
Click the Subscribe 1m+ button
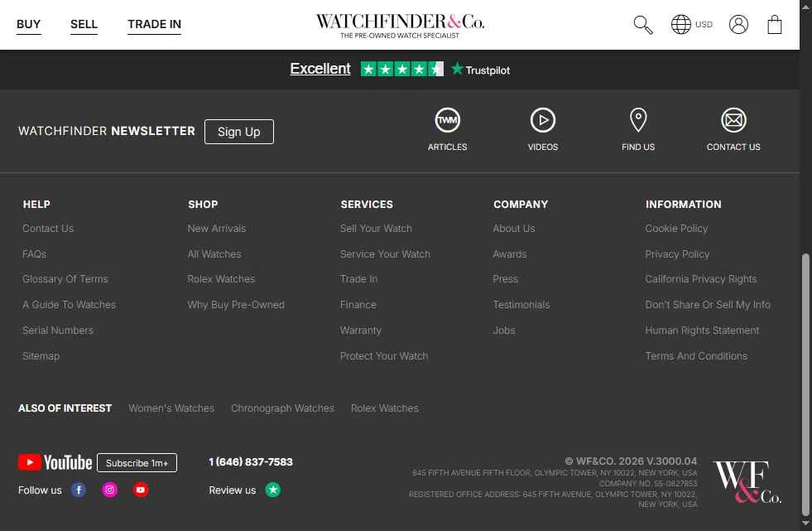pyautogui.click(x=137, y=462)
